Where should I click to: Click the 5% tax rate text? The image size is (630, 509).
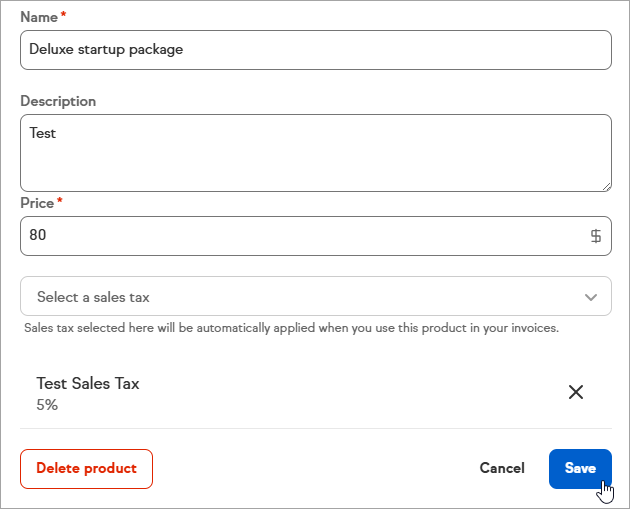coord(47,405)
